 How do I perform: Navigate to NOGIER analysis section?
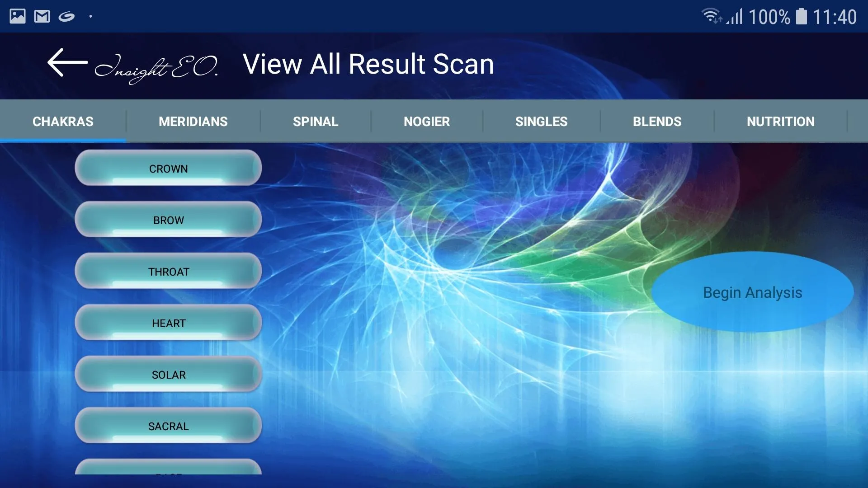tap(427, 122)
